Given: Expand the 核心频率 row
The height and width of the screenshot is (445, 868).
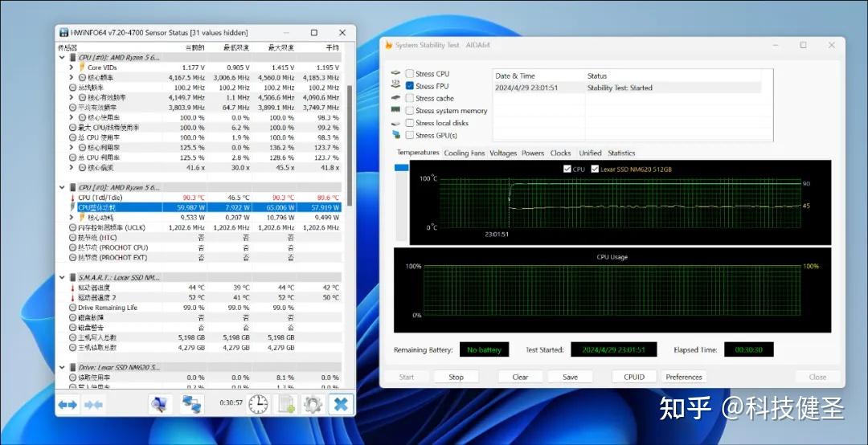Looking at the screenshot, I should click(x=72, y=77).
